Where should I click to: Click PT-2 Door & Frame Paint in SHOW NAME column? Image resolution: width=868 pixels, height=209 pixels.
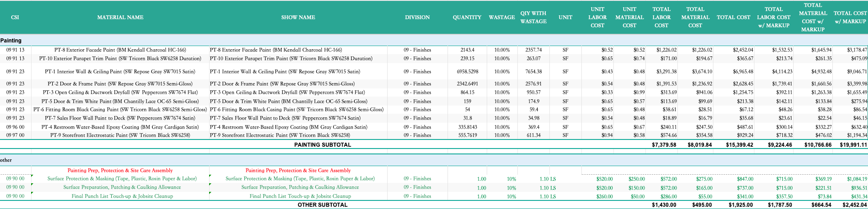coord(282,84)
